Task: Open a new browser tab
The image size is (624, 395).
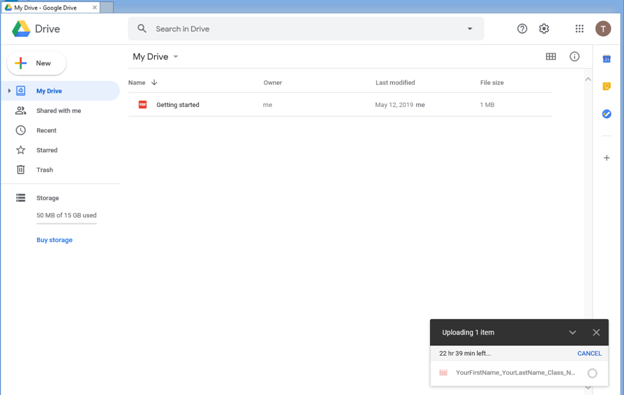Action: coord(107,8)
